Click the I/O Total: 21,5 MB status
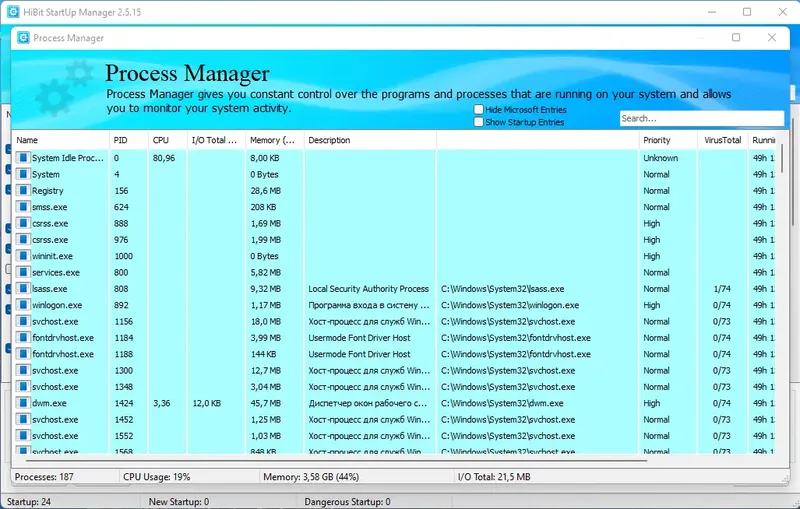The height and width of the screenshot is (509, 800). click(x=494, y=477)
